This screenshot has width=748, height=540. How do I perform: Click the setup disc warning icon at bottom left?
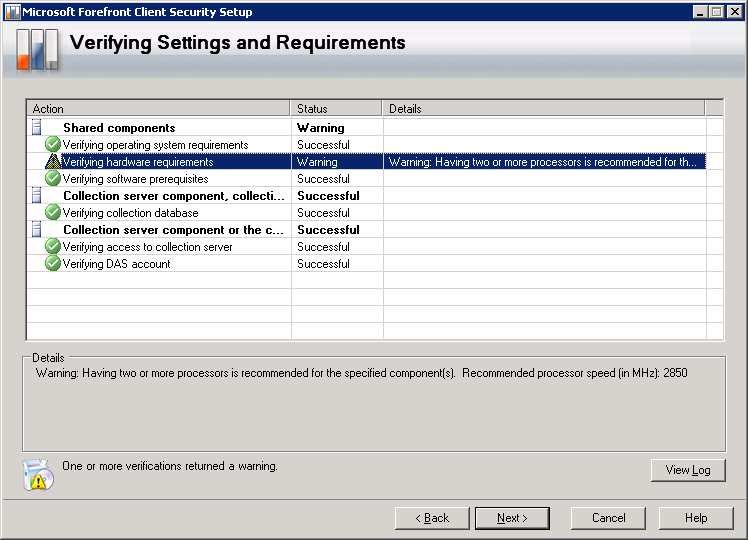pos(38,475)
